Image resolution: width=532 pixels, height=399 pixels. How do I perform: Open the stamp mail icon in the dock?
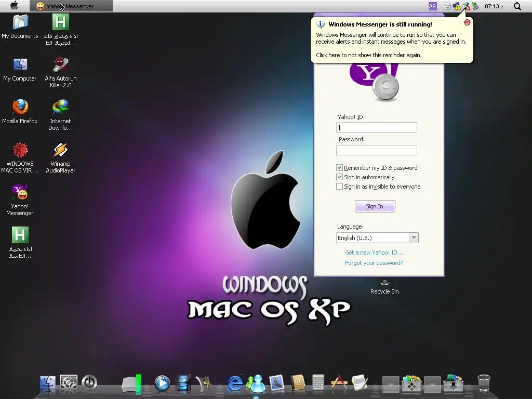[x=276, y=383]
